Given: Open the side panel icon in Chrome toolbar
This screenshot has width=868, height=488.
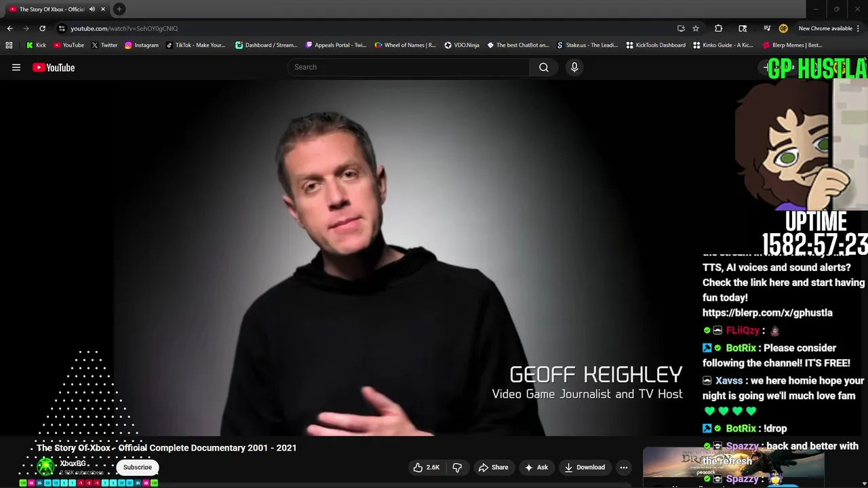Looking at the screenshot, I should (743, 28).
